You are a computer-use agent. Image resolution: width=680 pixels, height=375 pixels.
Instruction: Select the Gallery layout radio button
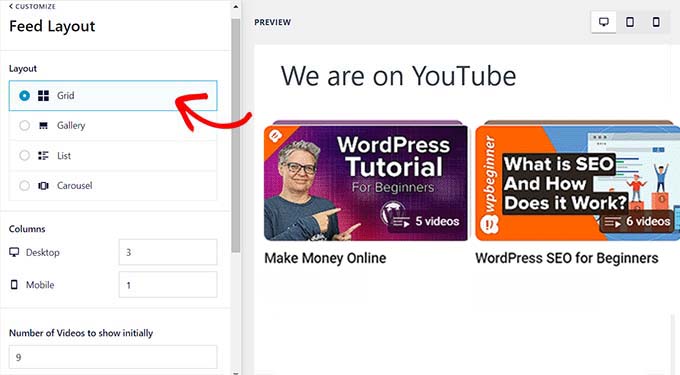pos(25,126)
